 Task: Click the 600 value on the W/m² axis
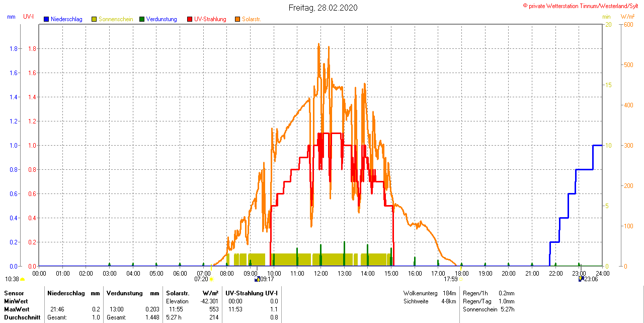pyautogui.click(x=628, y=25)
